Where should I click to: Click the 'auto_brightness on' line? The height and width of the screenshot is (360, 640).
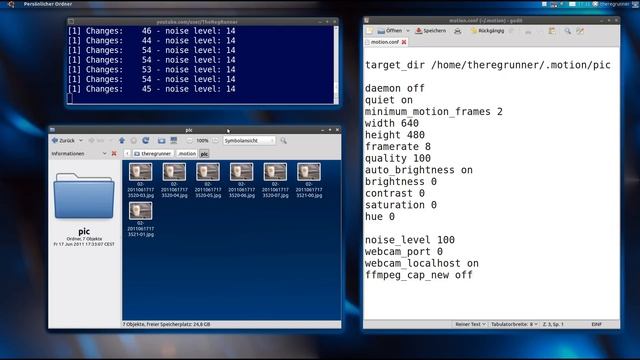[x=419, y=170]
